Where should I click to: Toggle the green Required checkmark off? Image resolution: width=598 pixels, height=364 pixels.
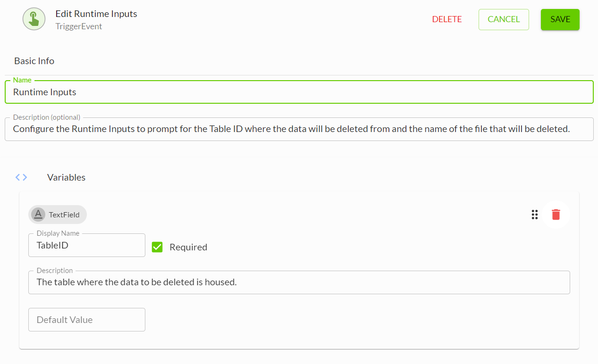coord(157,247)
